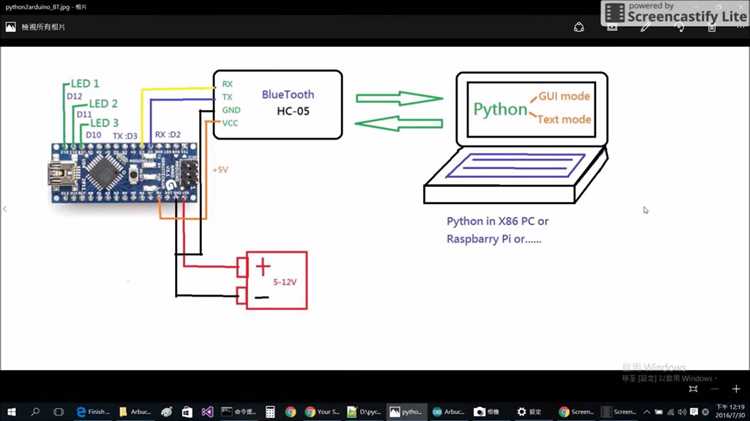
Task: Open the Action Center notification icon
Action: tap(694, 412)
